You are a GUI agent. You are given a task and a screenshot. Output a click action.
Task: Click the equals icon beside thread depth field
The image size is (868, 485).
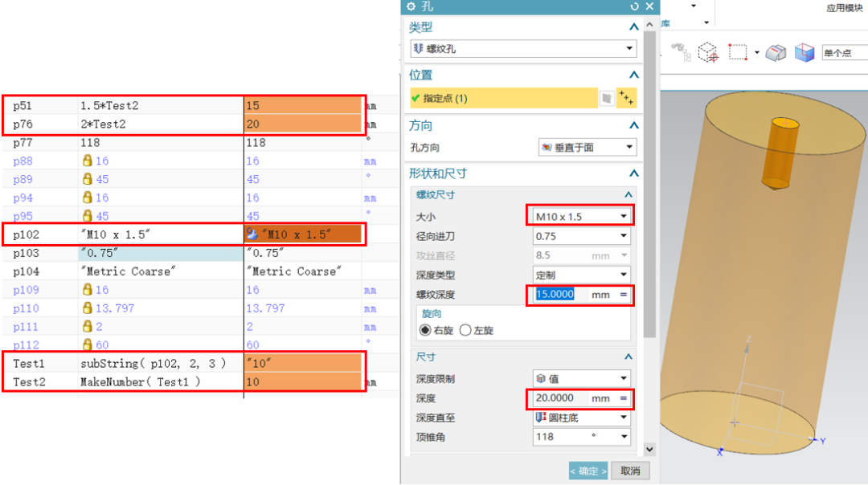click(x=624, y=295)
